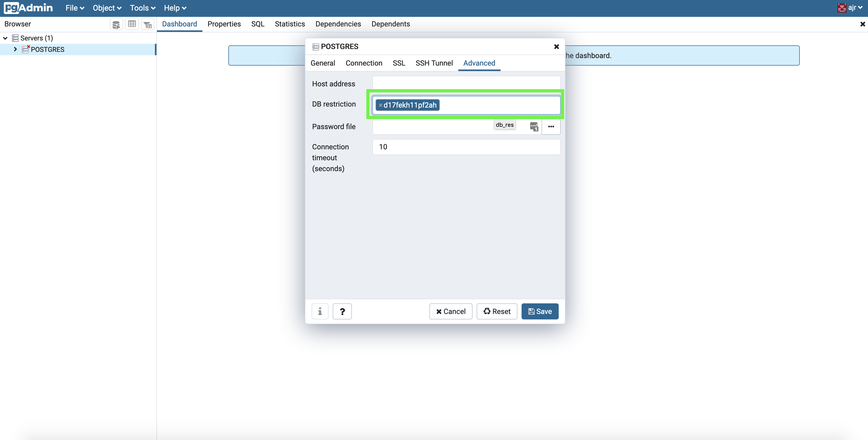Open the password file browse ellipsis icon
868x440 pixels.
coord(551,127)
